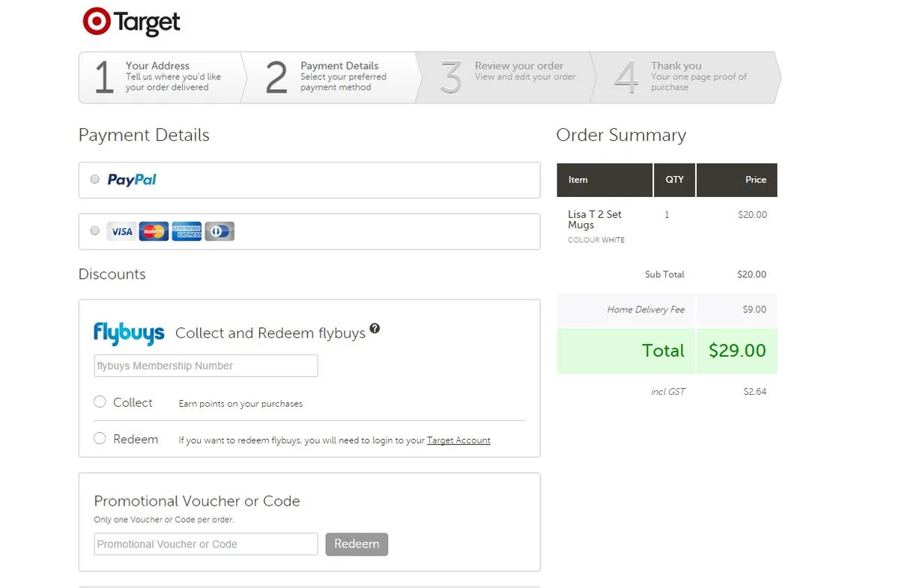Click the Visa card icon

(121, 231)
